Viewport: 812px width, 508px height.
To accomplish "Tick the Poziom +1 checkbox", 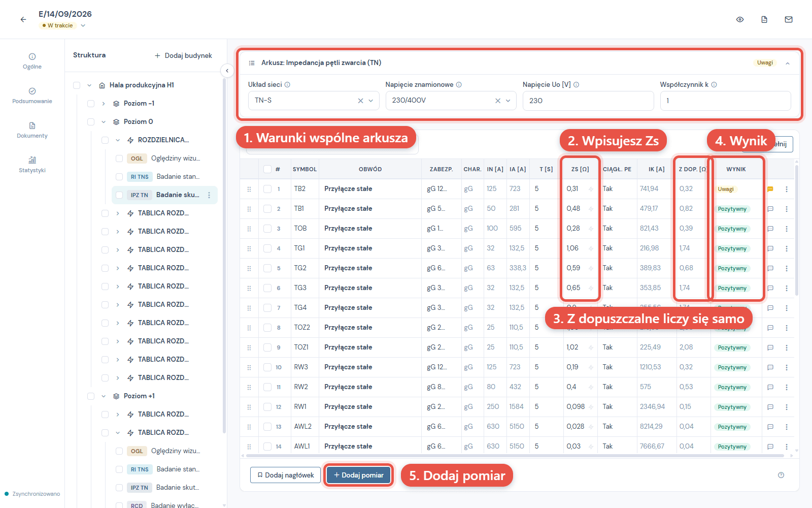I will 91,396.
